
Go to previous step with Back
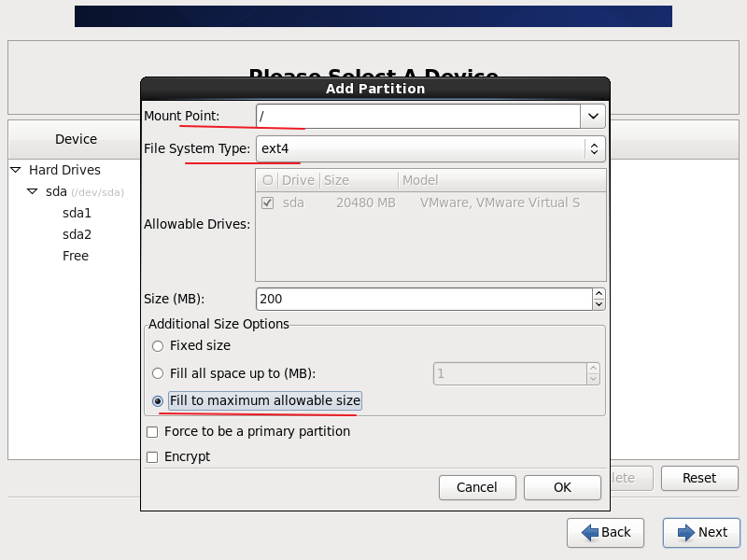pyautogui.click(x=605, y=533)
